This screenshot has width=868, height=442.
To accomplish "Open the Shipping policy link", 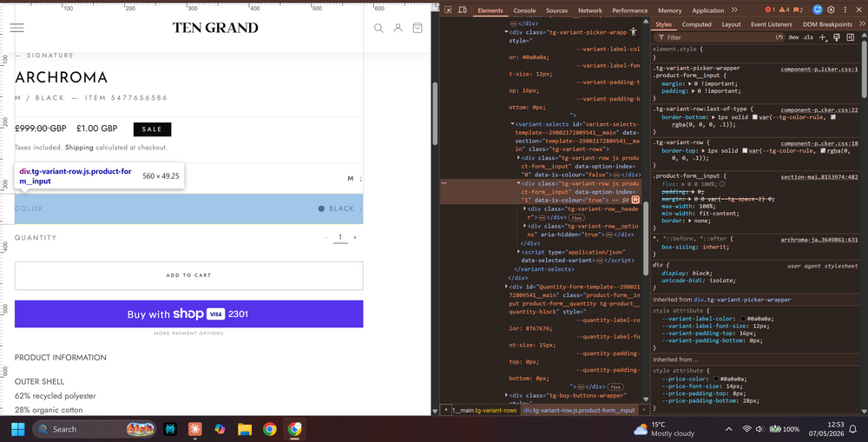I will 79,148.
